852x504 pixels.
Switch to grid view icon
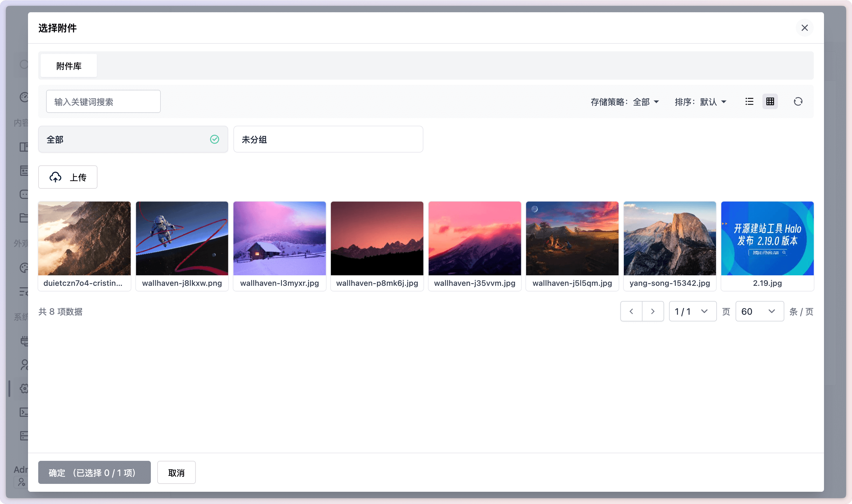[x=770, y=101]
